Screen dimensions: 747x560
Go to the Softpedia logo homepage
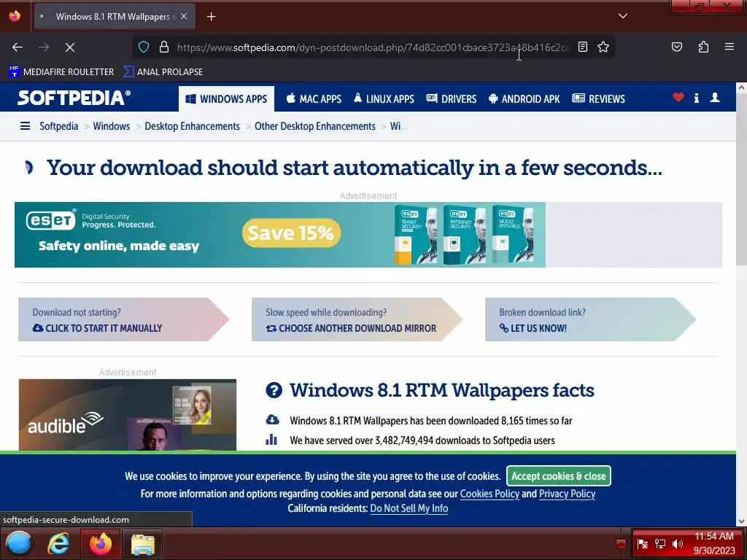(74, 98)
